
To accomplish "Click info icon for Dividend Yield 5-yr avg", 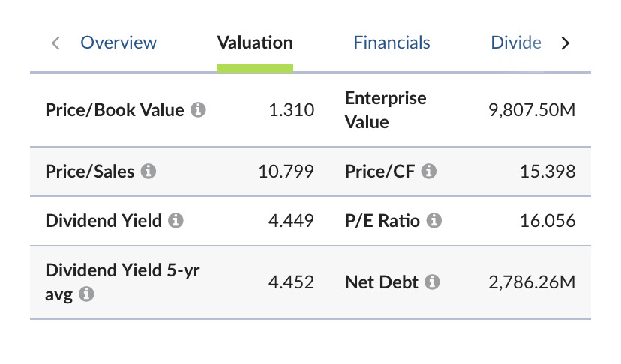I will pos(86,294).
